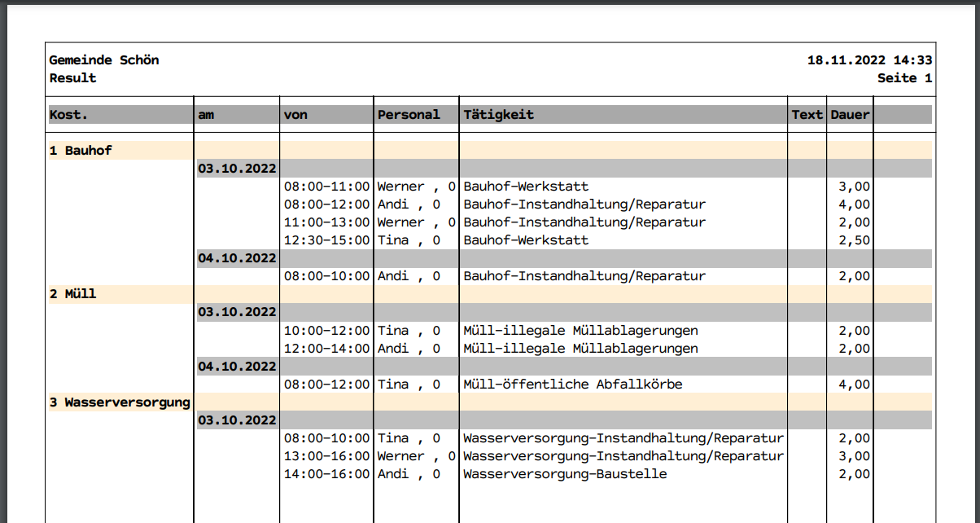The width and height of the screenshot is (980, 523).
Task: Select the '1 Bauhof' group row
Action: [x=81, y=151]
